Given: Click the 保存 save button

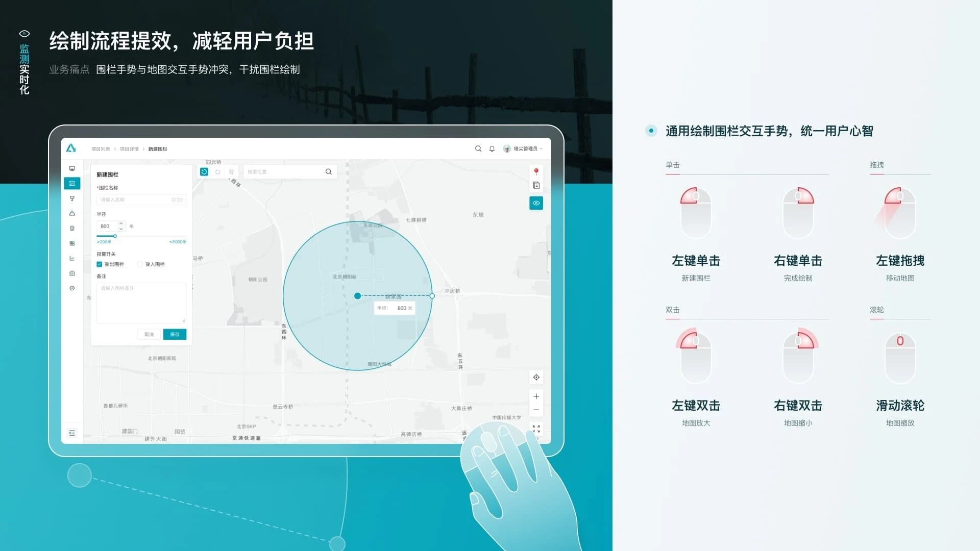Looking at the screenshot, I should [x=175, y=334].
